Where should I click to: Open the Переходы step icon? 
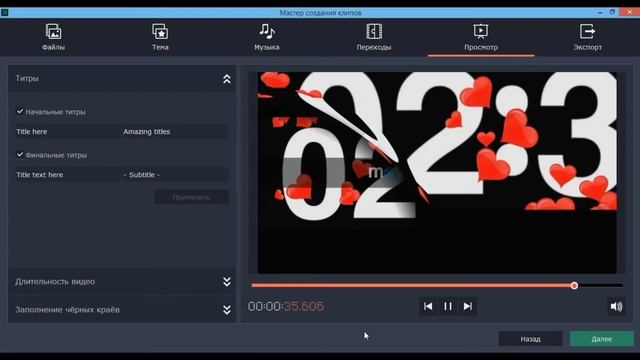(x=374, y=31)
